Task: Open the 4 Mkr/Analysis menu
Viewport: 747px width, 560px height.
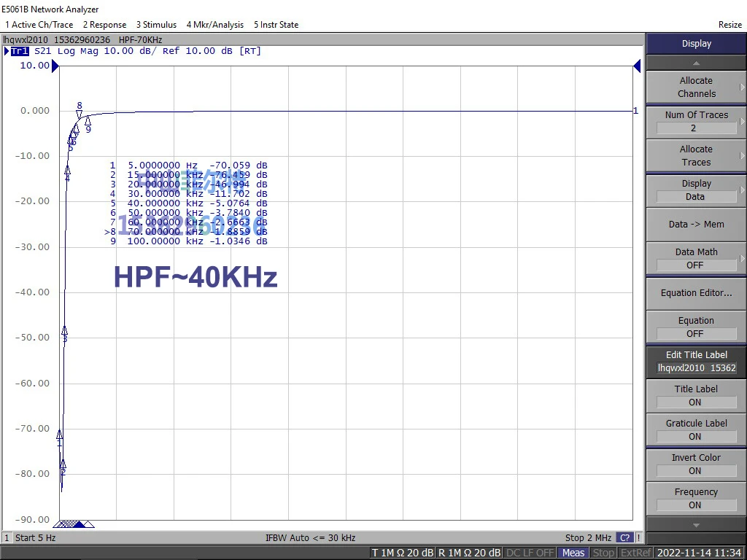Action: coord(215,24)
